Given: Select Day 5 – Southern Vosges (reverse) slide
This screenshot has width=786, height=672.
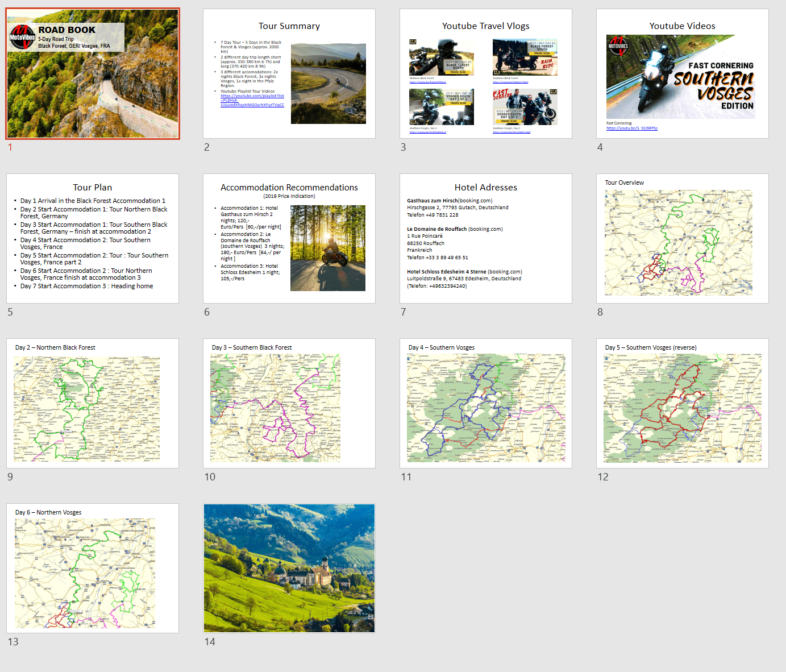Looking at the screenshot, I should 682,404.
